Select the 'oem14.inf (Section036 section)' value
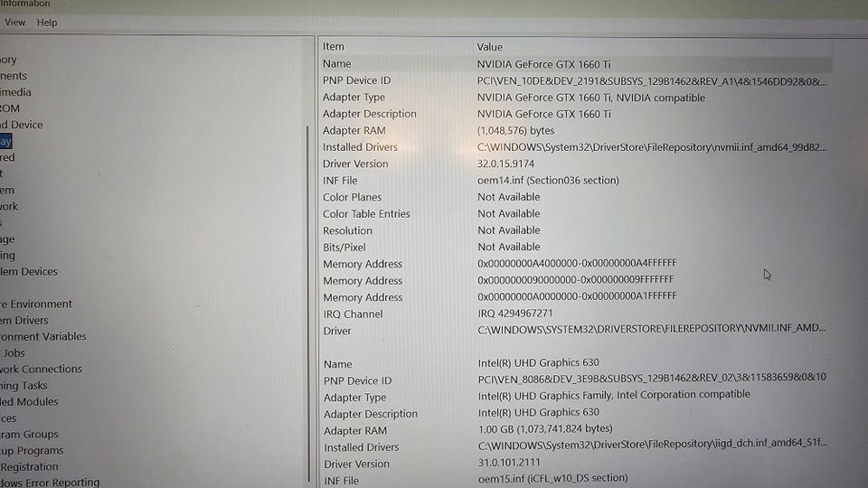 point(548,181)
